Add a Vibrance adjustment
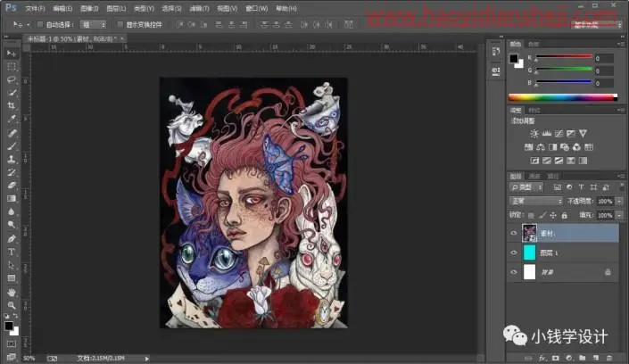Viewport: 629px width, 364px height. point(583,134)
